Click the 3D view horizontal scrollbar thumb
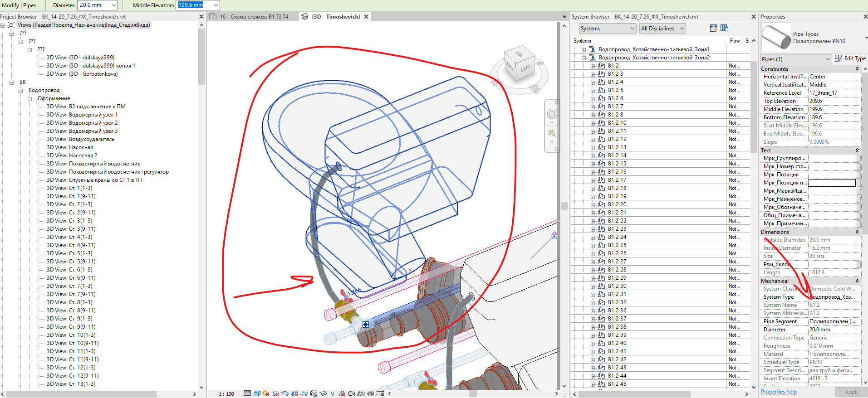 pyautogui.click(x=472, y=394)
